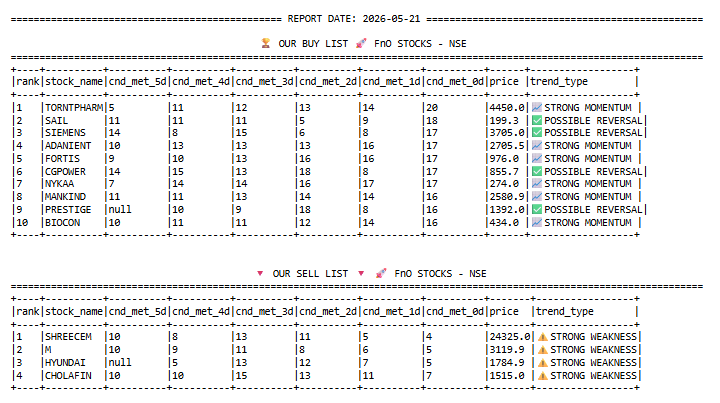Screen dimensions: 720x403
Task: Select the MANKIND stock name
Action: click(65, 196)
